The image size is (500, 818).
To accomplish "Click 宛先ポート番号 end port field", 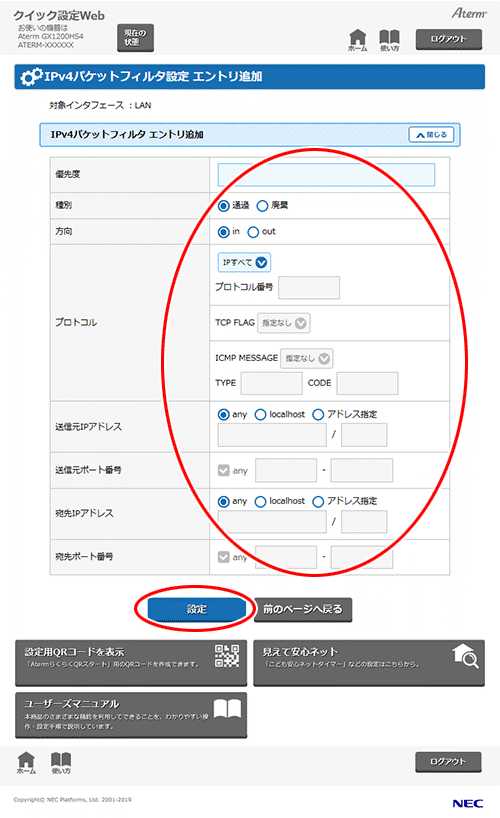I will pyautogui.click(x=362, y=557).
